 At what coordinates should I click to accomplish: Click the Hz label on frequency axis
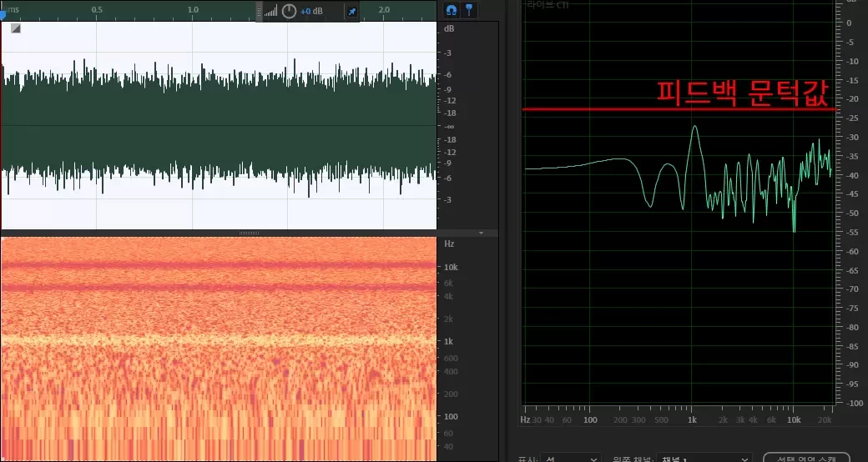[x=525, y=420]
